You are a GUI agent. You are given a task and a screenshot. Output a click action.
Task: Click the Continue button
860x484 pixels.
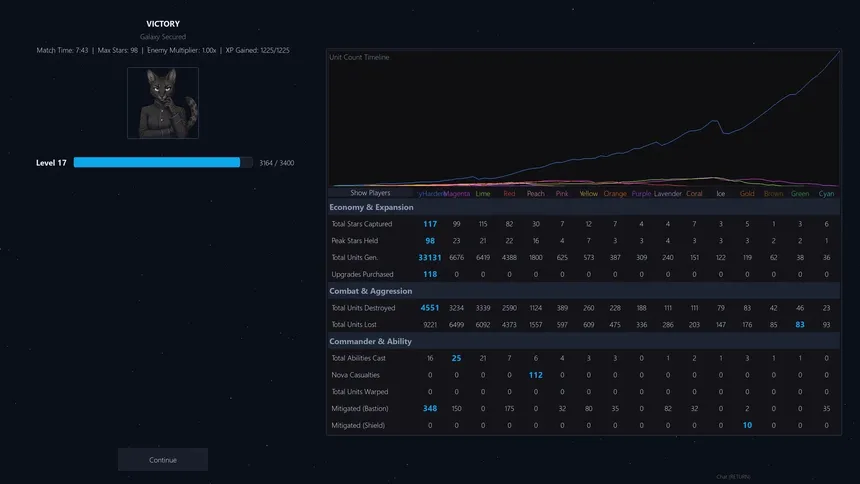[163, 460]
